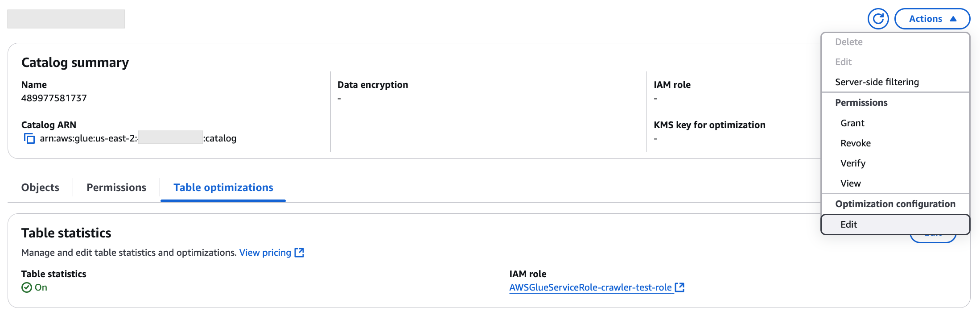This screenshot has width=980, height=316.
Task: Click the green check icon next to On
Action: click(27, 287)
